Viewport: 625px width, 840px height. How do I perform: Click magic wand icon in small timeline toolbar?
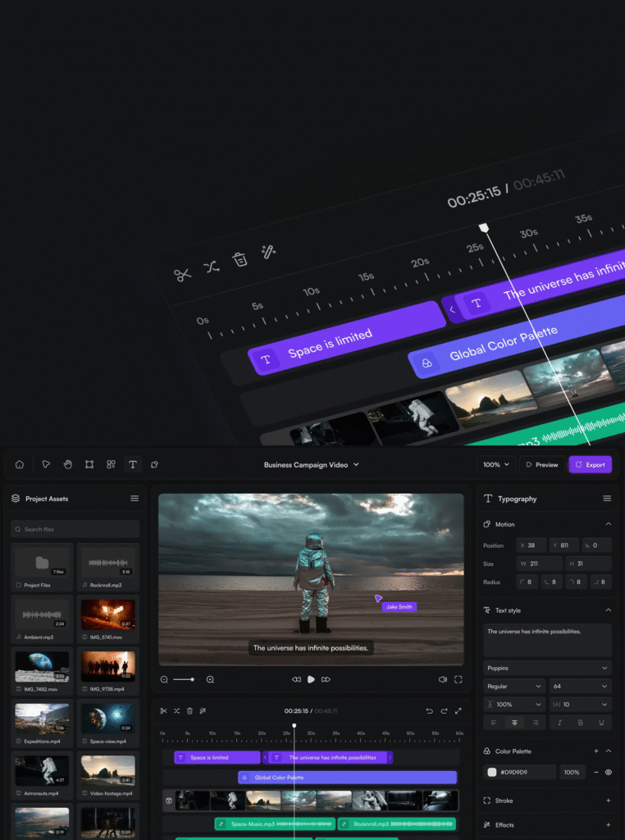pos(203,711)
